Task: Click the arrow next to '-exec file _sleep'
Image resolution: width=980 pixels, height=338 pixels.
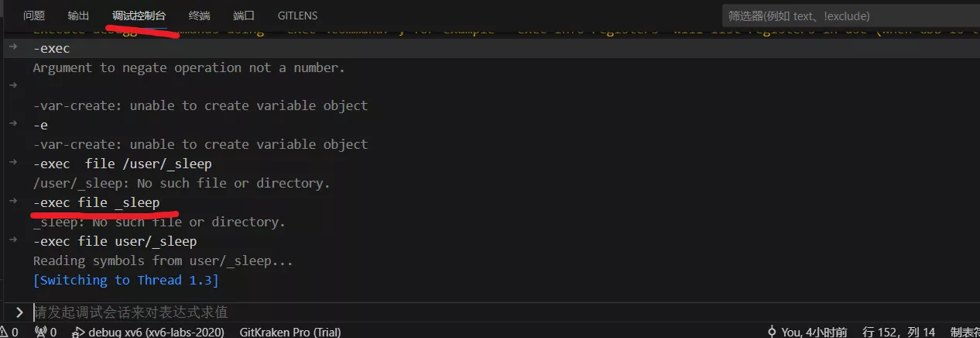Action: pos(13,202)
